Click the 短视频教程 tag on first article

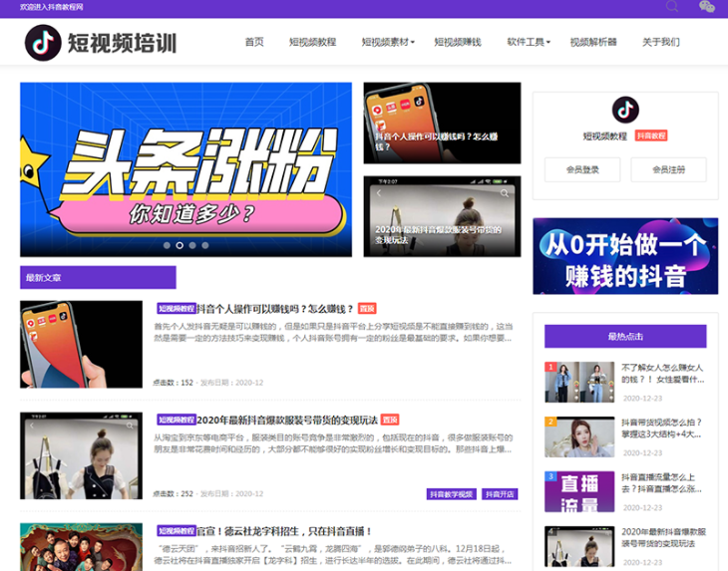[x=177, y=309]
